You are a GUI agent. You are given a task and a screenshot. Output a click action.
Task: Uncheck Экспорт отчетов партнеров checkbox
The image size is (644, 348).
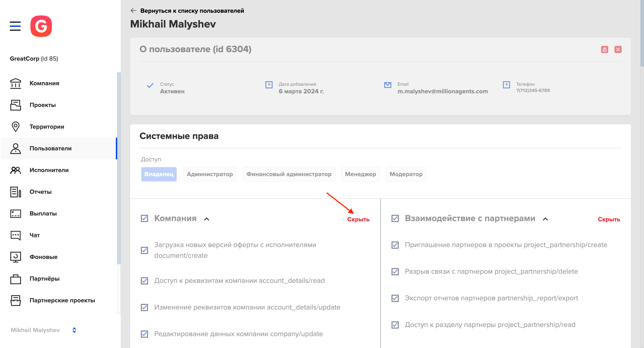point(395,298)
